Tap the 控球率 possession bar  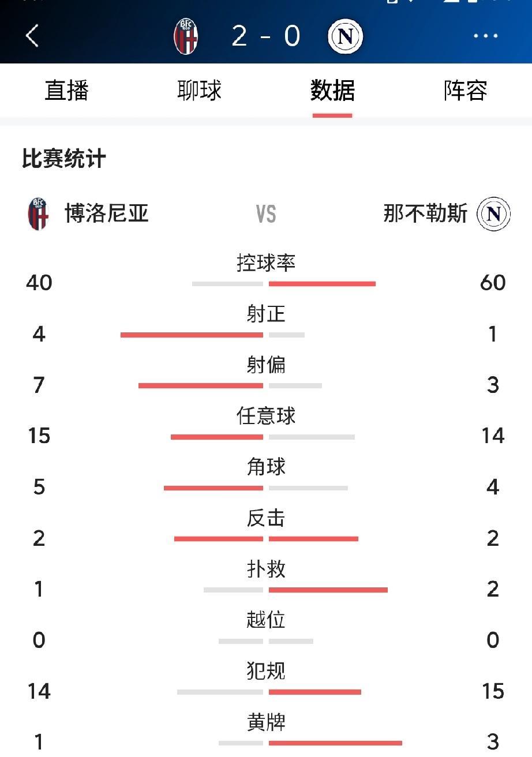(x=284, y=283)
